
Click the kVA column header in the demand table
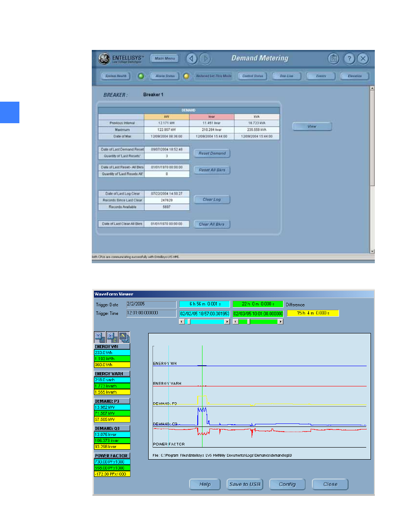(257, 117)
